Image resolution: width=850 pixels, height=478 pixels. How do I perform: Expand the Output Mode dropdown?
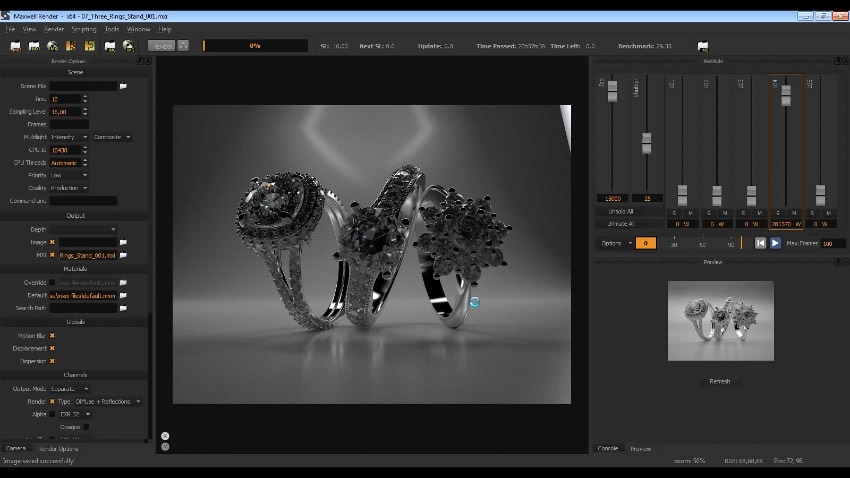(71, 388)
